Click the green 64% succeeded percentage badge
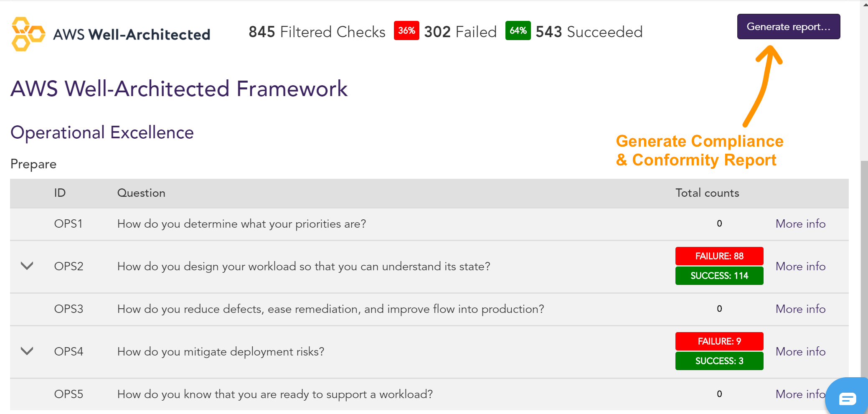Viewport: 868px width, 414px height. [x=518, y=31]
